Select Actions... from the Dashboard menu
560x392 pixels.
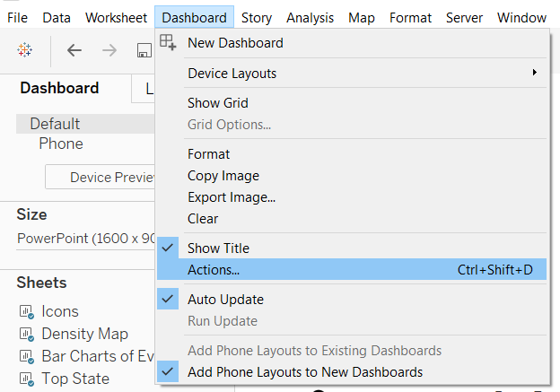pos(214,270)
